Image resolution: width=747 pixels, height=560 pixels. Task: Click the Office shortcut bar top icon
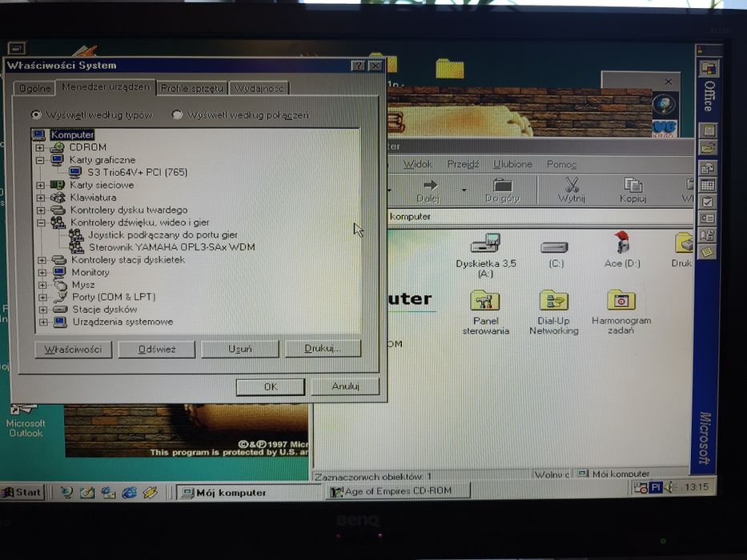[x=708, y=69]
